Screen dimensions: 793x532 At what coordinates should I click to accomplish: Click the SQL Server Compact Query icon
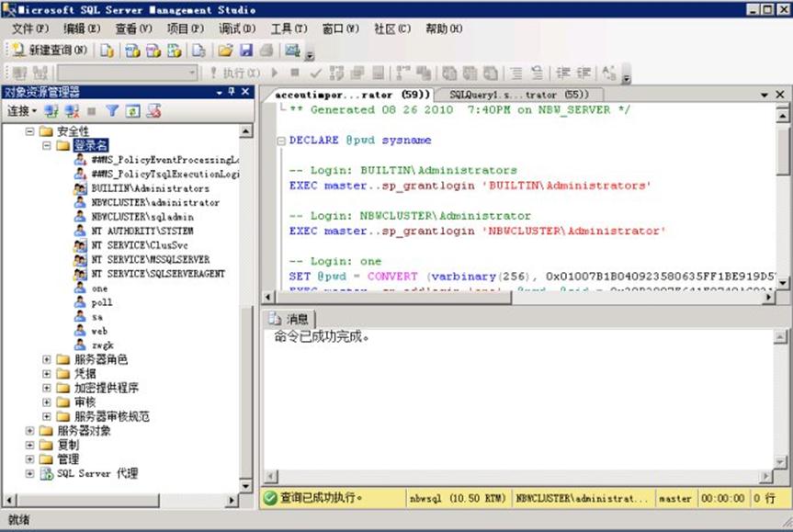[198, 50]
